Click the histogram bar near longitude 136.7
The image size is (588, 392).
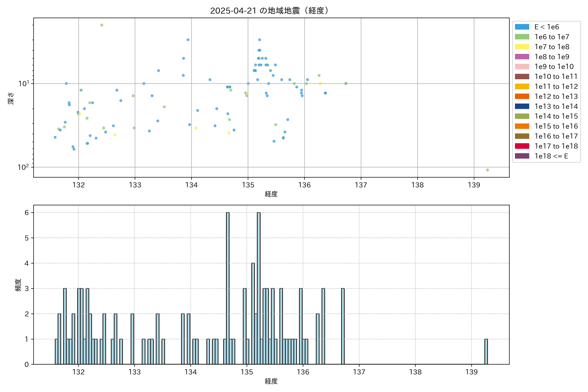(x=343, y=326)
